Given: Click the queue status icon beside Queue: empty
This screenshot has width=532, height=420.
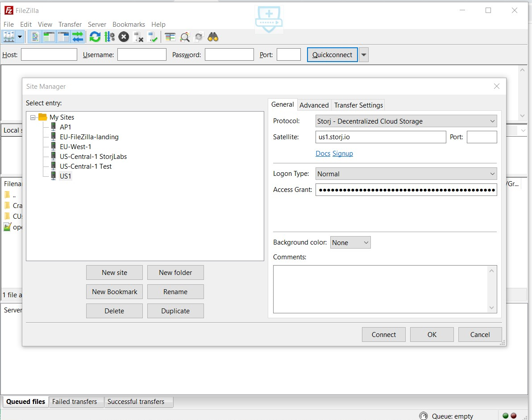Looking at the screenshot, I should [424, 416].
